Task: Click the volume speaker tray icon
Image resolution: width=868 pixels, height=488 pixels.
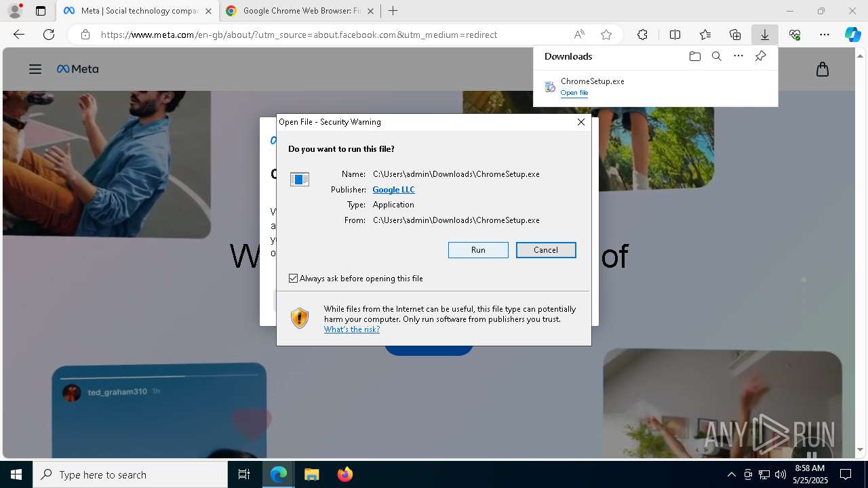Action: pyautogui.click(x=781, y=474)
